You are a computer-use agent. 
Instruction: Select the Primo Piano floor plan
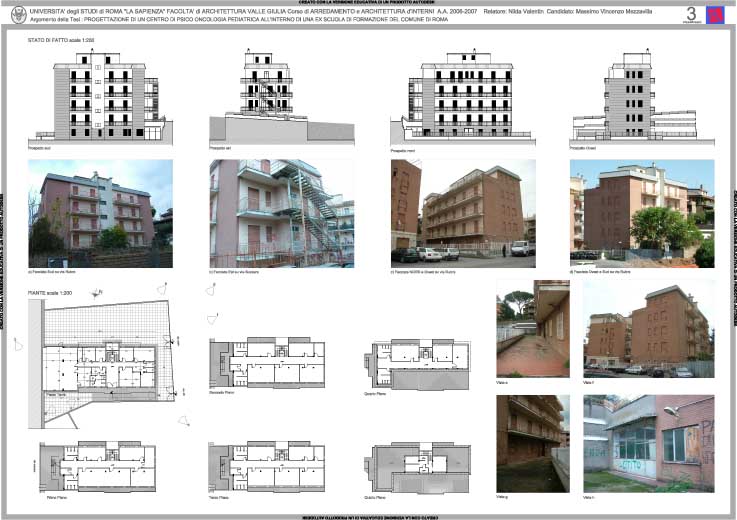coord(98,467)
